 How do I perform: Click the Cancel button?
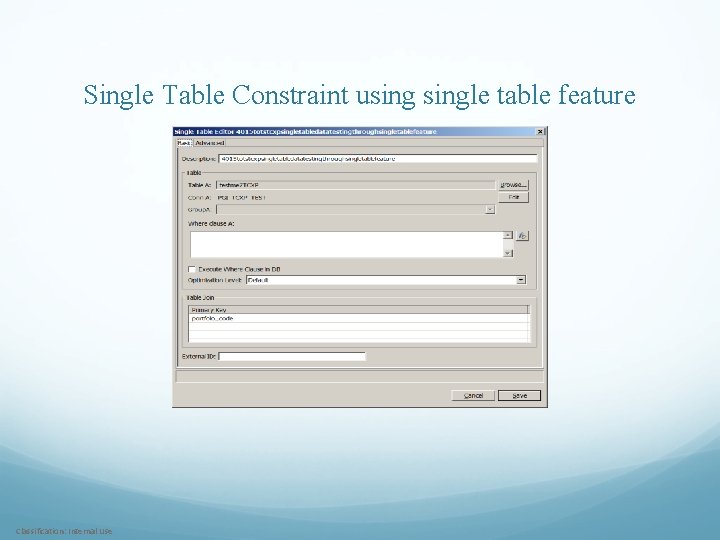473,395
